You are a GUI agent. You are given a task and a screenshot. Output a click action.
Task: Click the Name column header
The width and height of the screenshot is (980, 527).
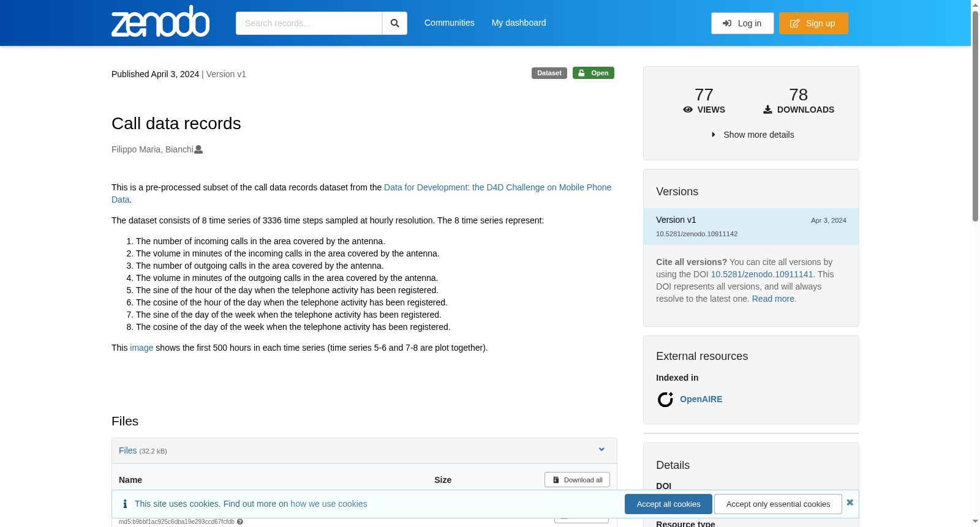click(x=130, y=480)
